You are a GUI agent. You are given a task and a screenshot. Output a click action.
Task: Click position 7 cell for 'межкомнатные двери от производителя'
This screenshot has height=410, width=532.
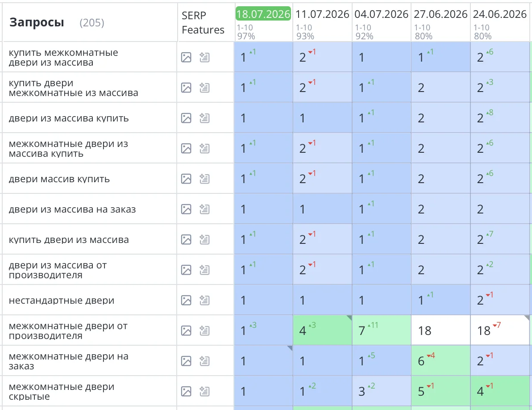click(x=382, y=330)
